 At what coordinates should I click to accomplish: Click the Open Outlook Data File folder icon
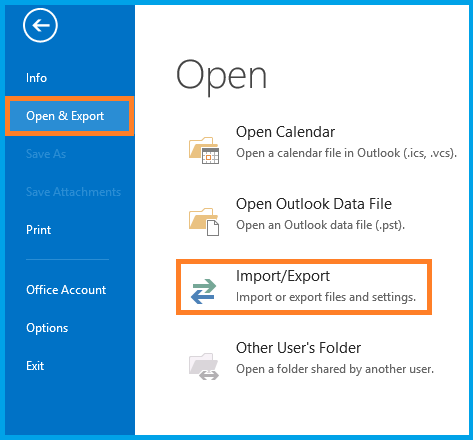tap(204, 222)
